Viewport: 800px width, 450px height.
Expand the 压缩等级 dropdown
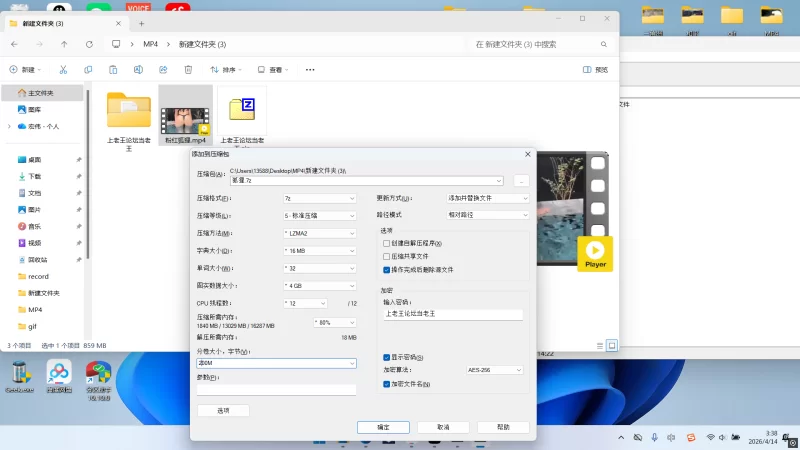tap(319, 216)
